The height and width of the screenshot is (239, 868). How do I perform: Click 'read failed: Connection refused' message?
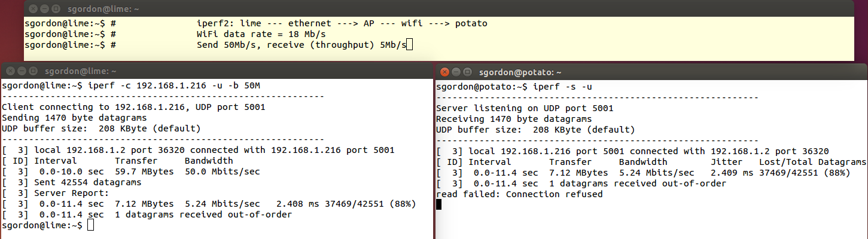pyautogui.click(x=519, y=194)
